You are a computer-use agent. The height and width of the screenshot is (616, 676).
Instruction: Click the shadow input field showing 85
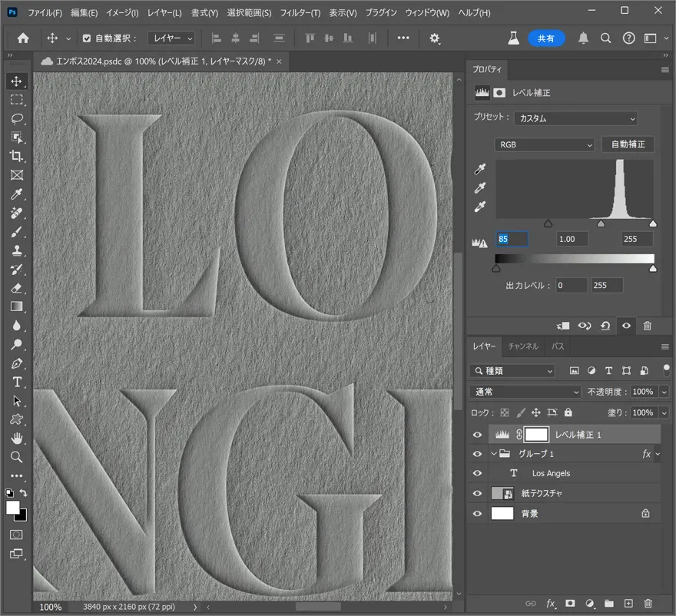click(x=512, y=239)
